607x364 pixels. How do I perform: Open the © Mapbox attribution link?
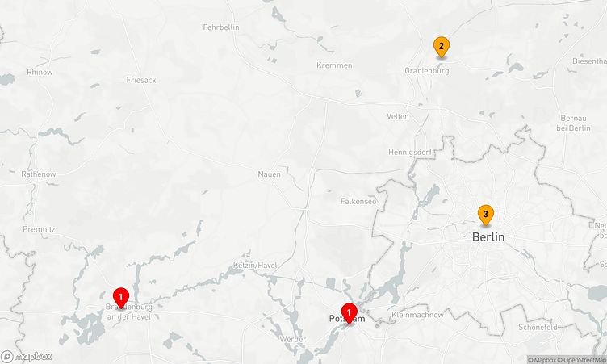(542, 360)
